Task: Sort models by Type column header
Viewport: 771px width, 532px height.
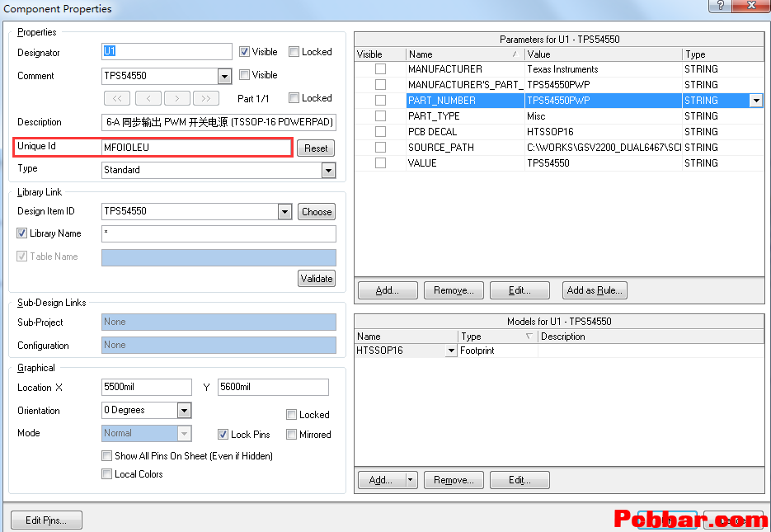Action: 497,337
